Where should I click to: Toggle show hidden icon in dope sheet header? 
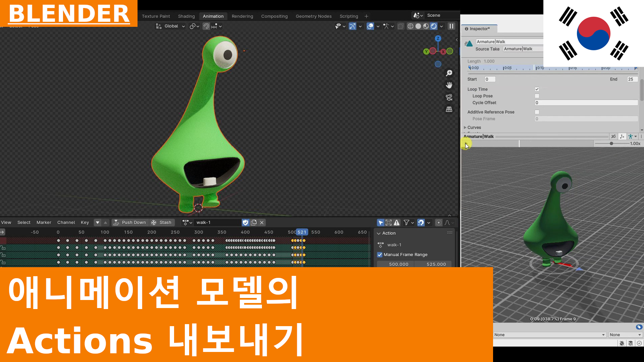[389, 223]
